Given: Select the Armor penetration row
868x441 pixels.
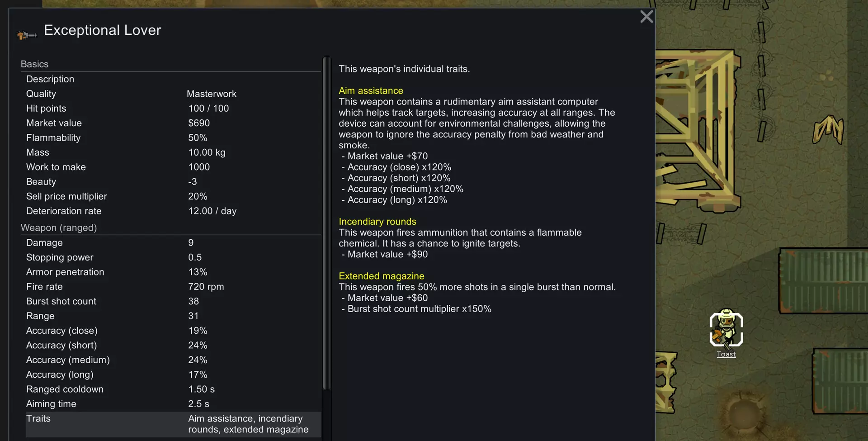Looking at the screenshot, I should pos(172,272).
